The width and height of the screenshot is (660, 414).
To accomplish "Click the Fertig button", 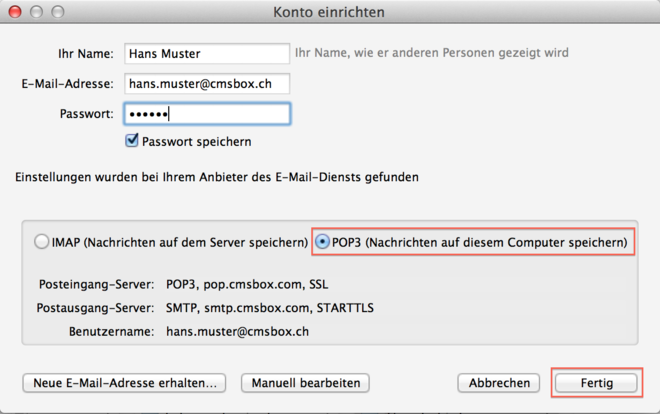I will tap(596, 383).
